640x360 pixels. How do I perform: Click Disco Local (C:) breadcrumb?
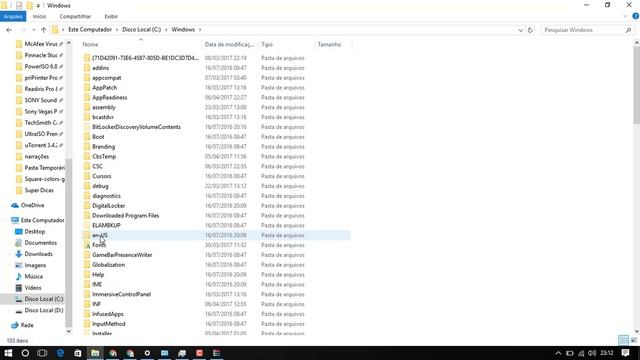tap(142, 29)
